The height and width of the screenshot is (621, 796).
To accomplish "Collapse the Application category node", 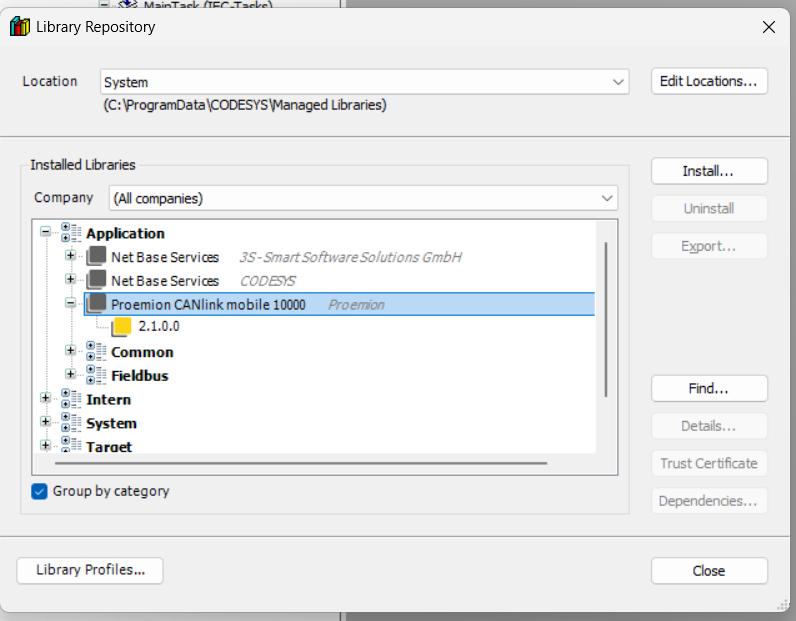I will coord(45,233).
